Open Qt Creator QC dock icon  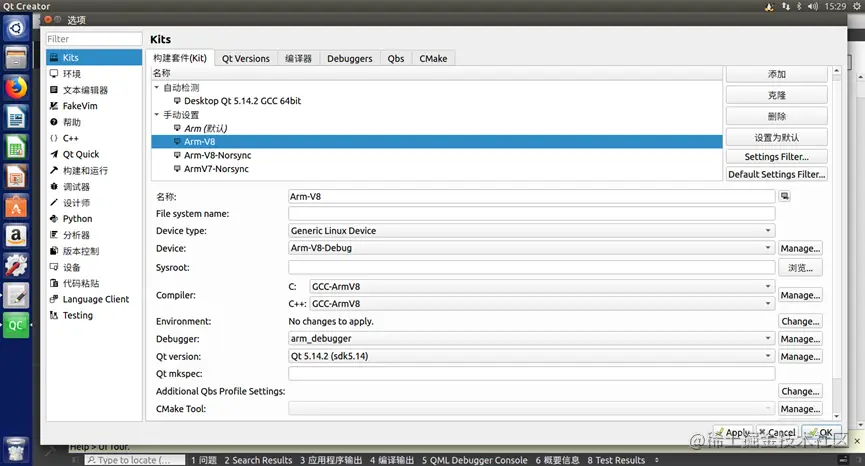15,325
